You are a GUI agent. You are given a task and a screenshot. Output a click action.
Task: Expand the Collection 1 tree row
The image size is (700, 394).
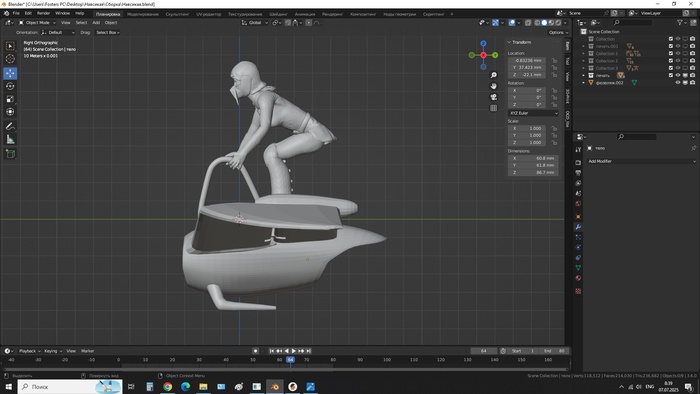[583, 54]
